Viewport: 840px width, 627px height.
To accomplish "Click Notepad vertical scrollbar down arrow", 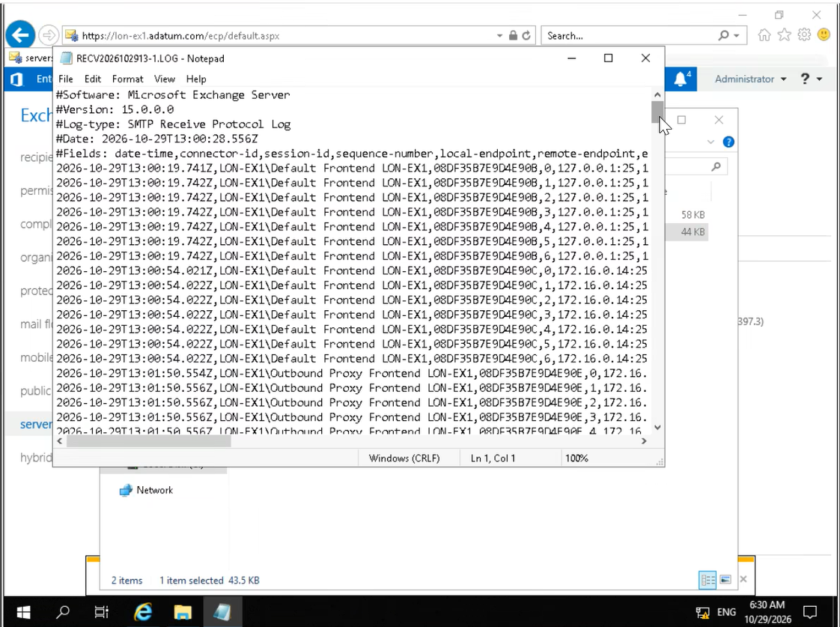I will click(x=657, y=427).
